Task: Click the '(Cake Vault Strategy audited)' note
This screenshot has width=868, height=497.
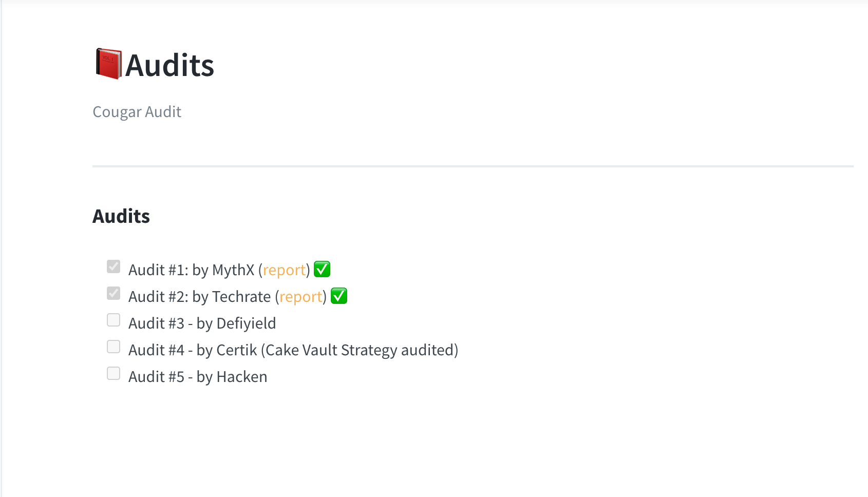Action: point(360,350)
